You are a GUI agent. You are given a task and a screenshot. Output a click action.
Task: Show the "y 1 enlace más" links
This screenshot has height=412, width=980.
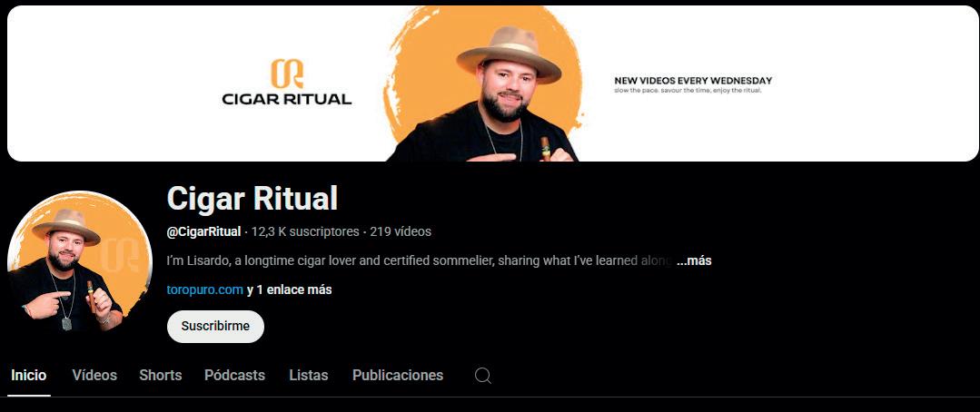290,289
